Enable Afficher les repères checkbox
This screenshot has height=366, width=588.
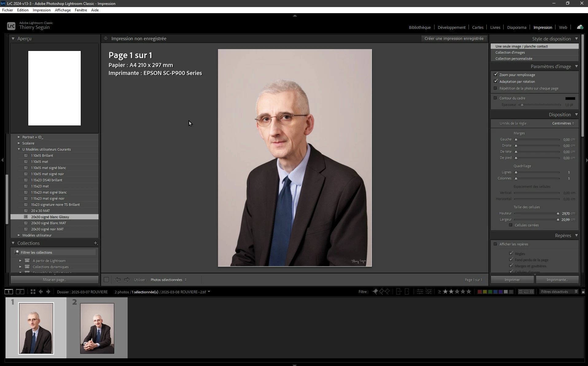click(x=495, y=244)
